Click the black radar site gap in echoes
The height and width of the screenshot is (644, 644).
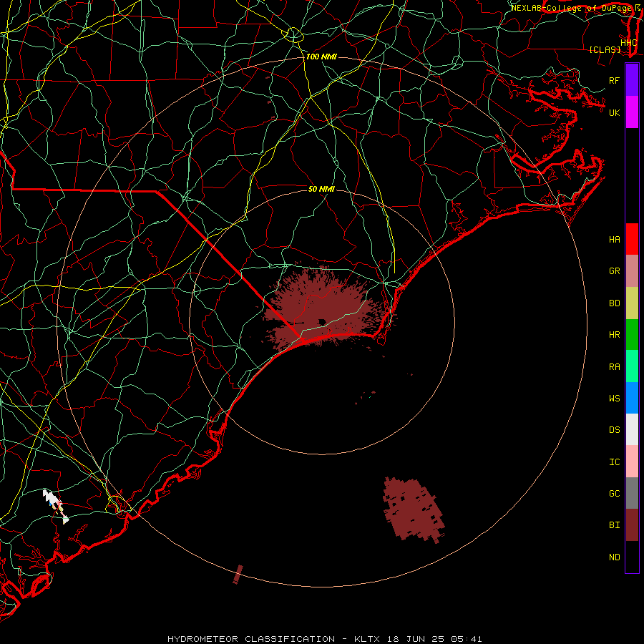(x=322, y=322)
